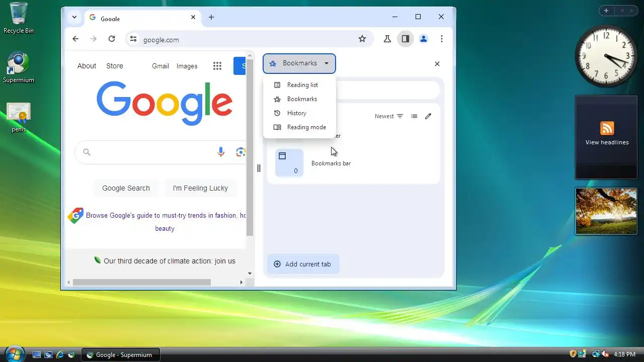Click the slideshow picture gadget

[x=606, y=211]
